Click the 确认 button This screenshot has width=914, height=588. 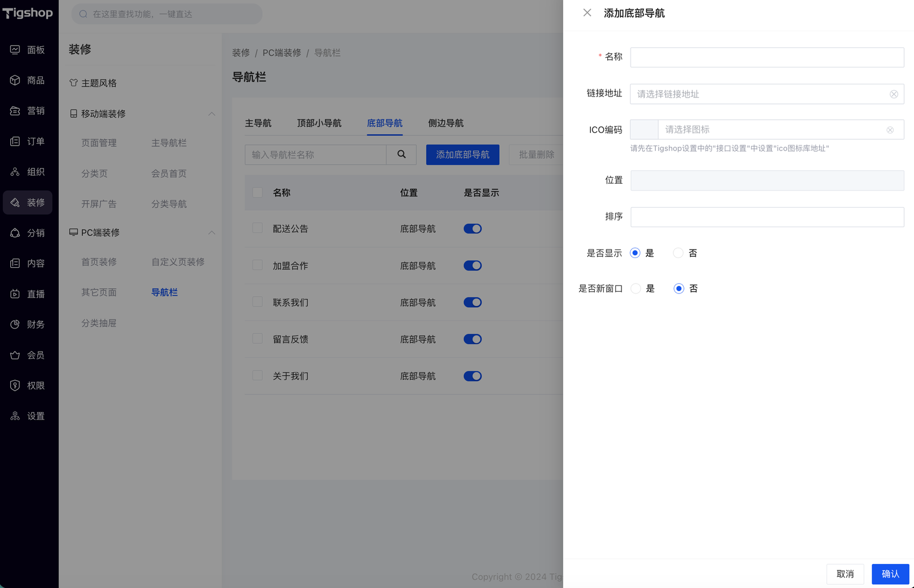pyautogui.click(x=891, y=574)
